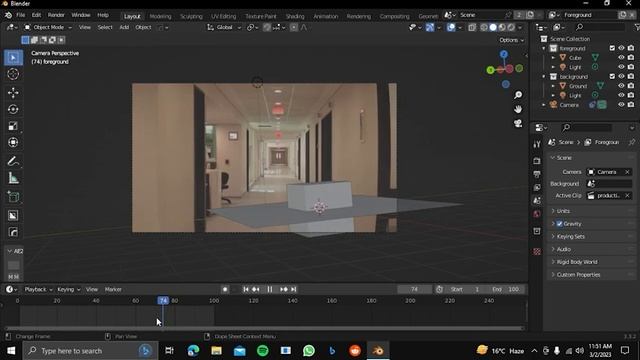
Task: Open the File menu
Action: click(20, 15)
